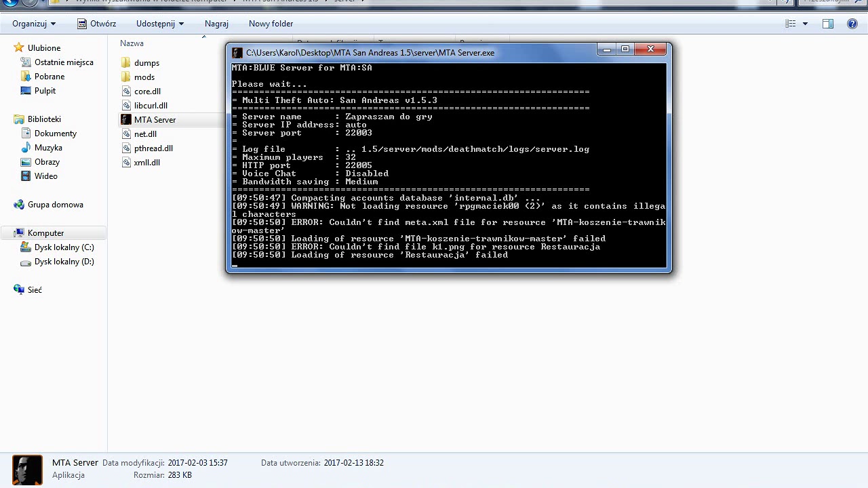Close the MTA Server console window

click(x=650, y=49)
